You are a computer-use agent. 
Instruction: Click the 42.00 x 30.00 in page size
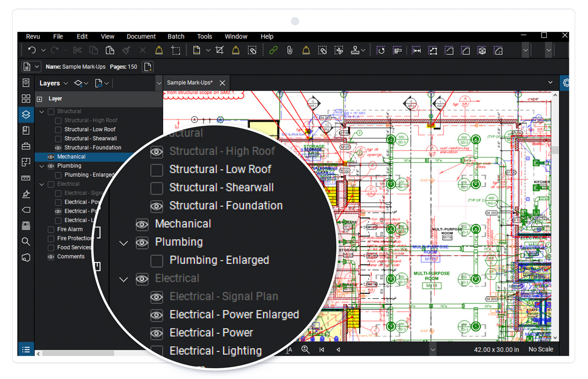[496, 350]
